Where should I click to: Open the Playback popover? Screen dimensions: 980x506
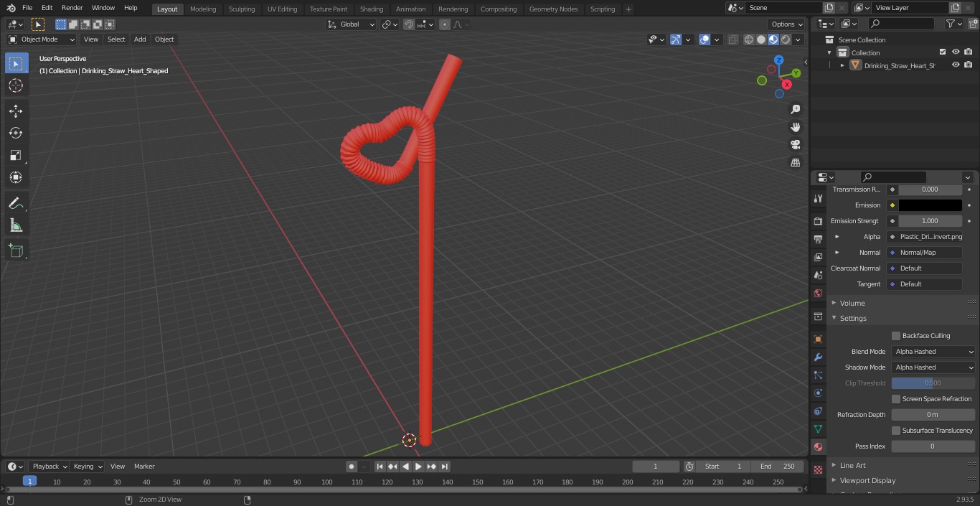point(50,467)
